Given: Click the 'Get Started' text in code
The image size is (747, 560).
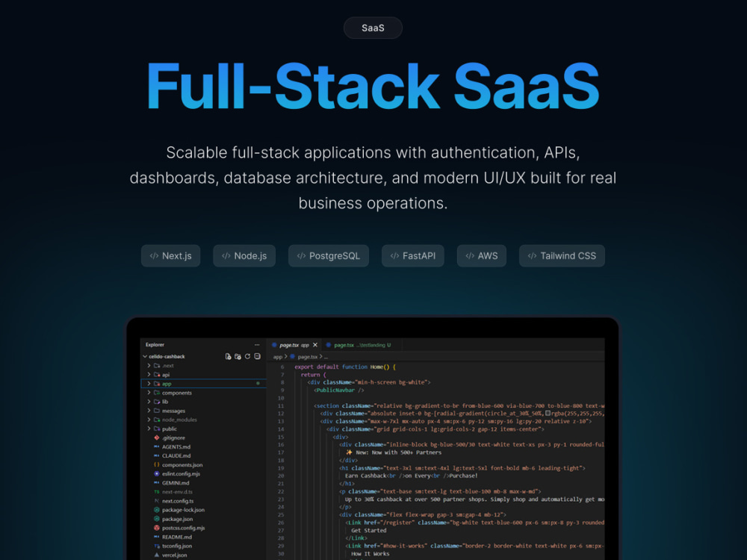Looking at the screenshot, I should tap(369, 530).
